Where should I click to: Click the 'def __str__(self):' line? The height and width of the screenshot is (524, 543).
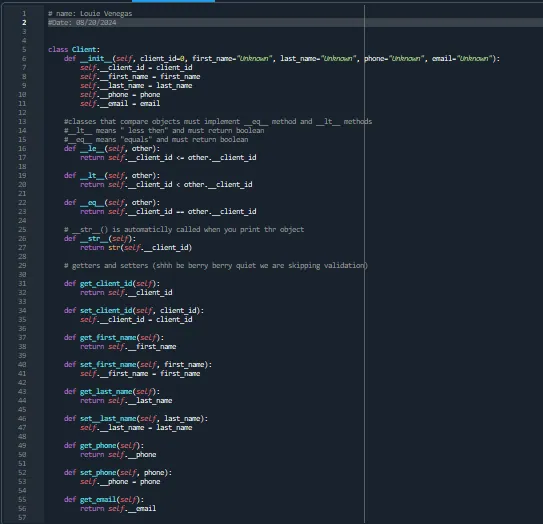coord(100,239)
